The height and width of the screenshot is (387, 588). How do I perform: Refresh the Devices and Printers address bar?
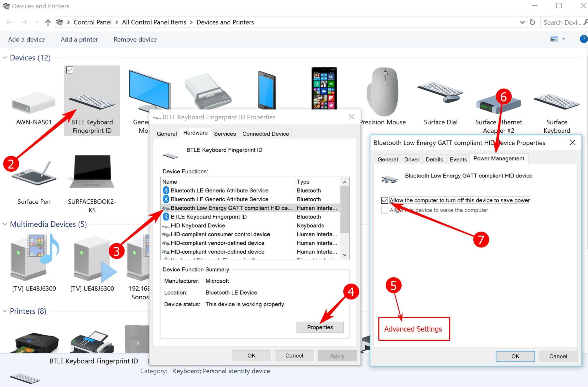tap(532, 22)
